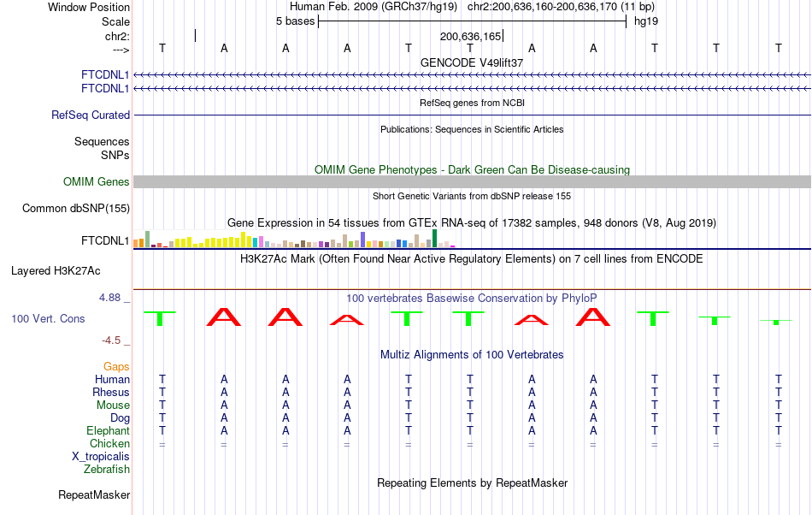Select the Dog alignment row label
This screenshot has width=812, height=515.
[120, 418]
